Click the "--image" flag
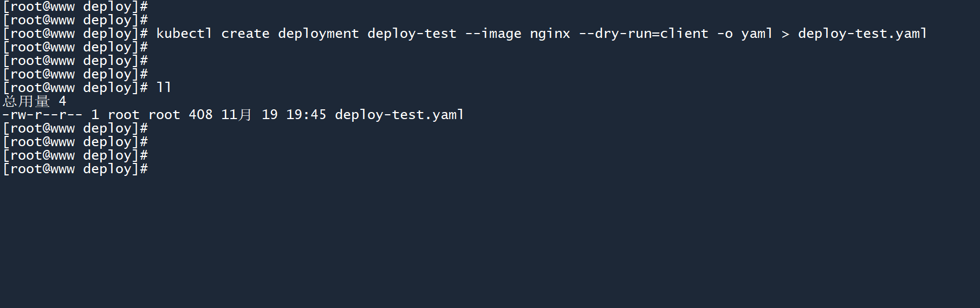 coord(493,34)
